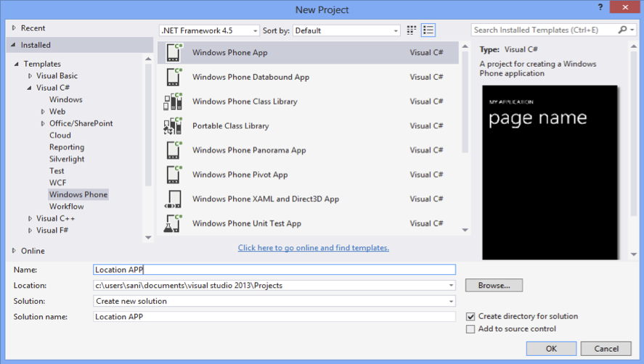Screen dimensions: 644x364
Task: Select the Workflow category
Action: (x=67, y=207)
